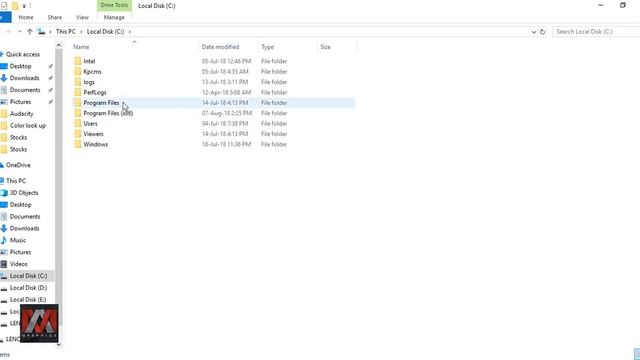Open Videos under This PC
Viewport: 640px width, 360px height.
19,264
